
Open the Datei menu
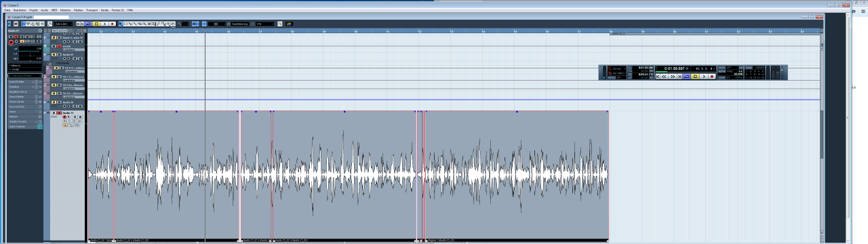[7, 11]
